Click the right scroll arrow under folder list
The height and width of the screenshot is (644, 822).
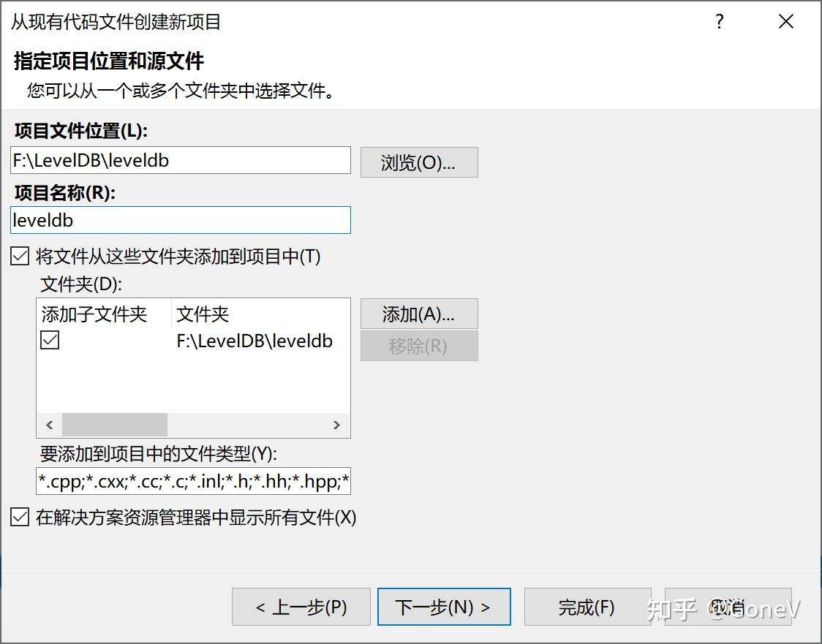(336, 425)
